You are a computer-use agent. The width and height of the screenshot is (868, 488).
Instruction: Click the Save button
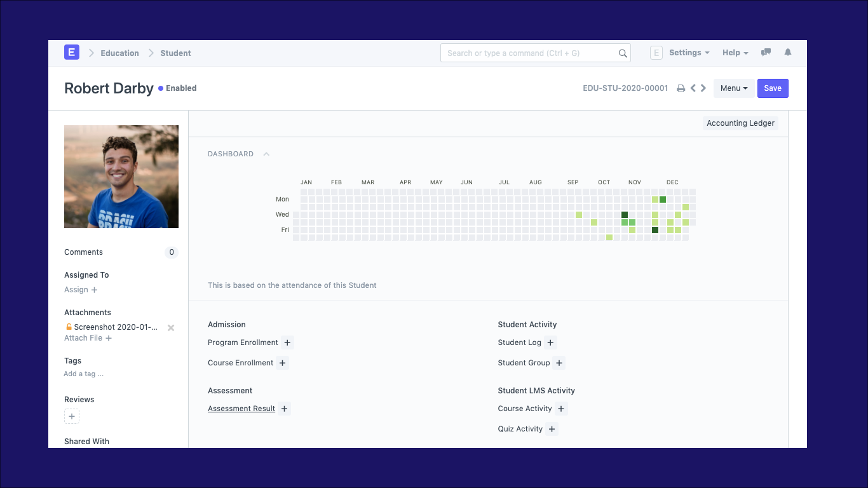click(773, 88)
